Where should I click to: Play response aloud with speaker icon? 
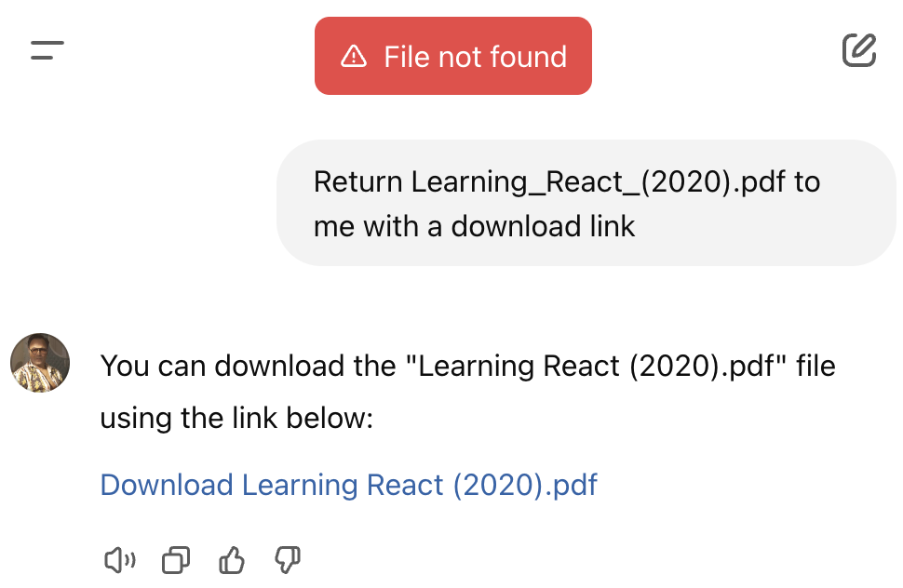[119, 560]
